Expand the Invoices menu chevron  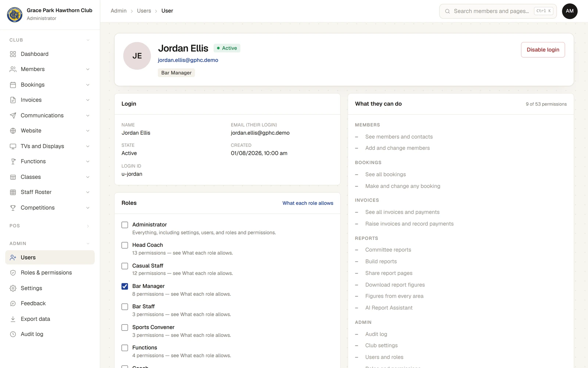point(88,100)
